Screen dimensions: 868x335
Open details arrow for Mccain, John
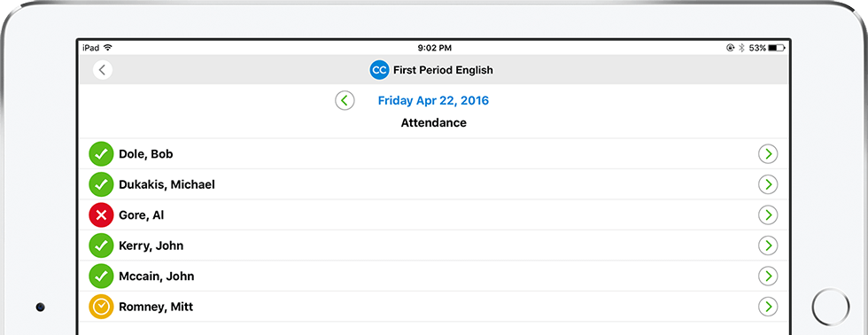(768, 276)
